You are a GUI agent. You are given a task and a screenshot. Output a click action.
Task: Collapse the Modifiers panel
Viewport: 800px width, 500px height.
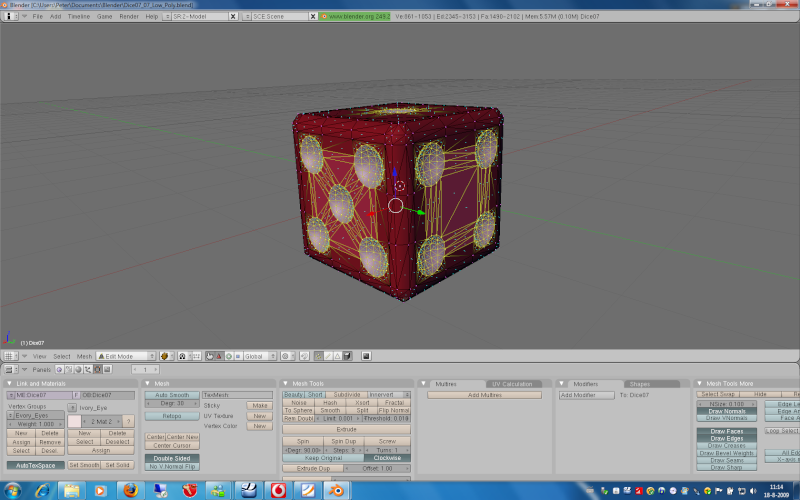click(562, 384)
